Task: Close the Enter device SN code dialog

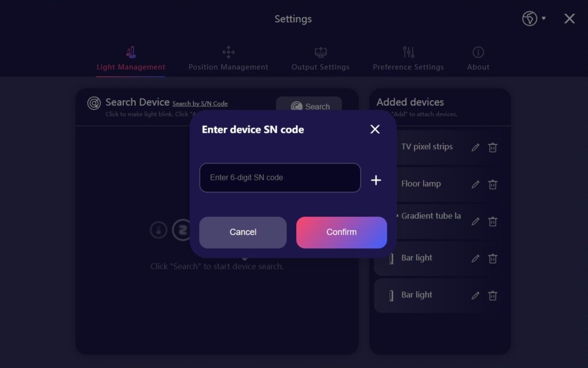Action: click(x=375, y=129)
